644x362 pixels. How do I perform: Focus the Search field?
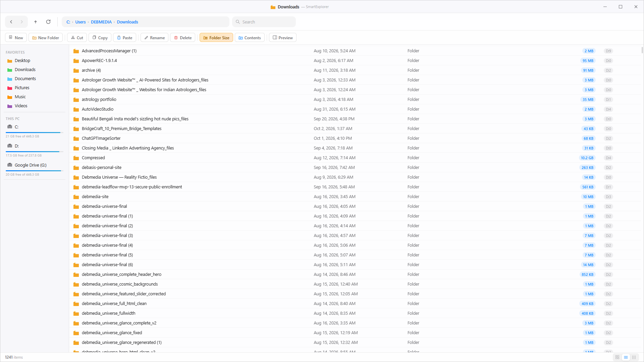tap(264, 22)
